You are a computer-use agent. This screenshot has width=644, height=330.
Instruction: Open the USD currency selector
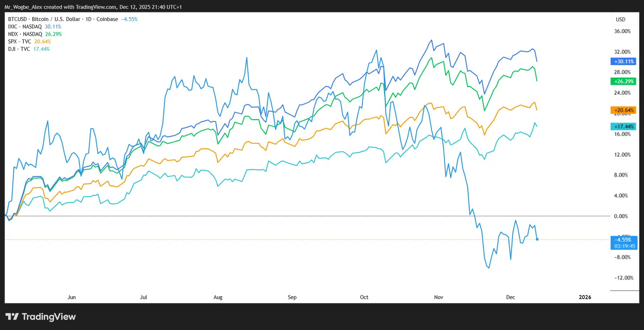pyautogui.click(x=620, y=20)
